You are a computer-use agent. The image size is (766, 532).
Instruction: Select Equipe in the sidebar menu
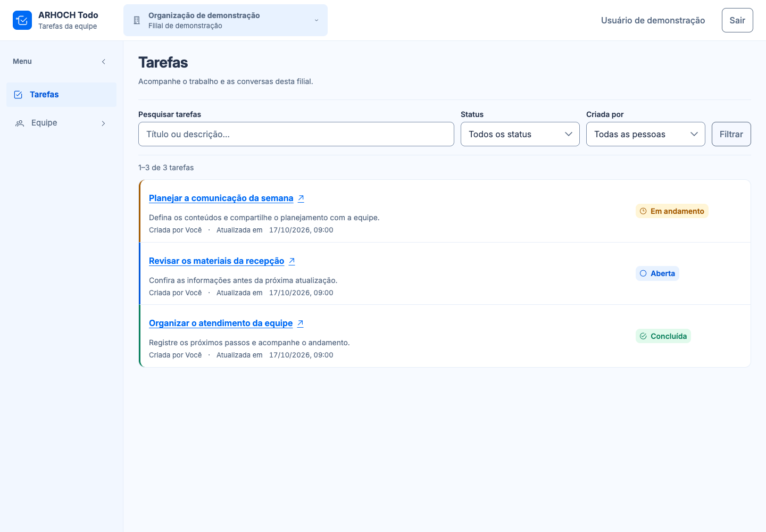click(x=61, y=123)
